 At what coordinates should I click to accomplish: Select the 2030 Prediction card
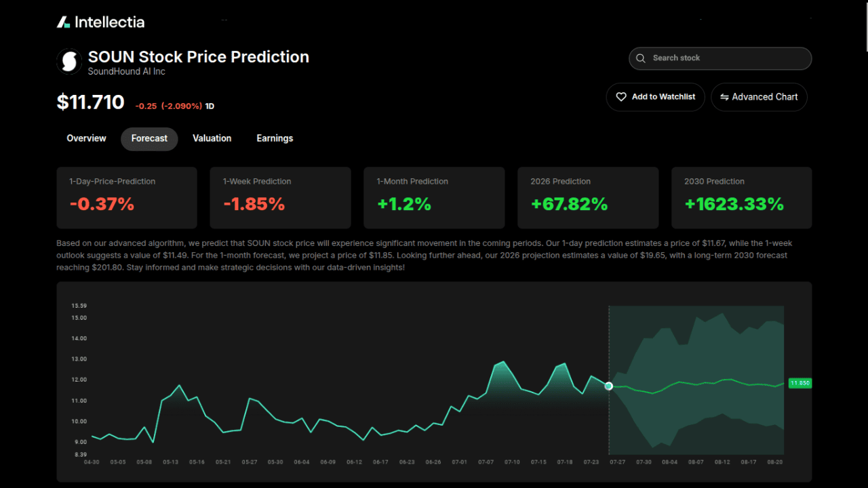(741, 197)
